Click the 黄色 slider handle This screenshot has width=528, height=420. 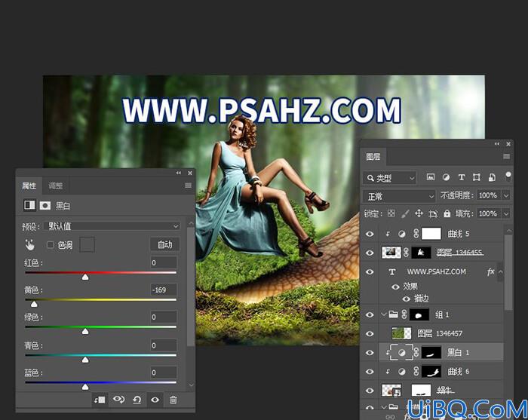tap(34, 304)
